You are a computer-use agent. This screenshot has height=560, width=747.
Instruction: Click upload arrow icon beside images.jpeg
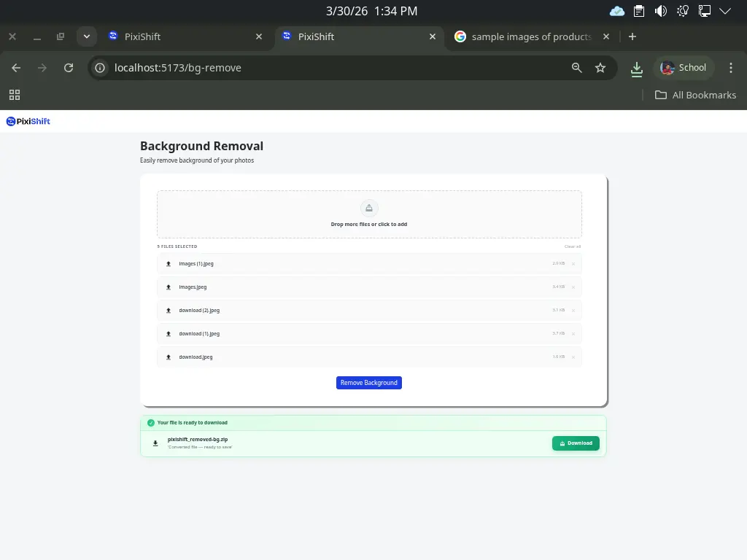169,287
